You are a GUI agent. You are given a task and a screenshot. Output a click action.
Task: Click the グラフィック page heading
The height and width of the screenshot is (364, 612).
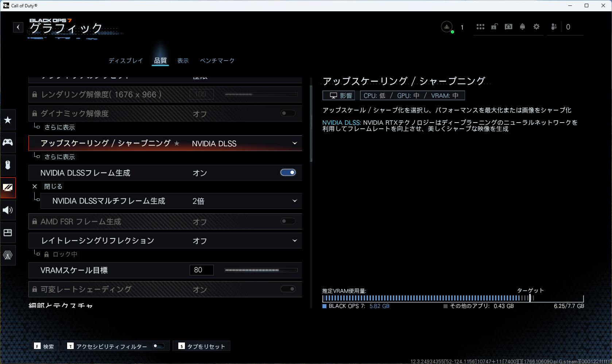[66, 28]
